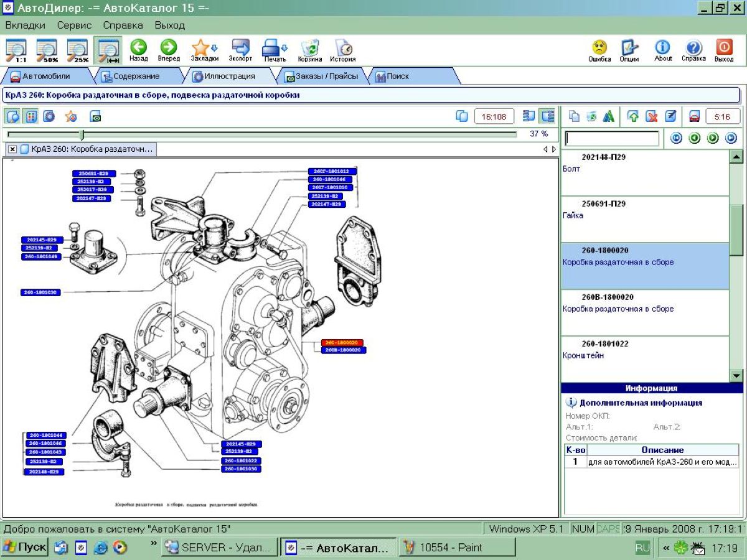Jump to first part in list

coord(677,138)
